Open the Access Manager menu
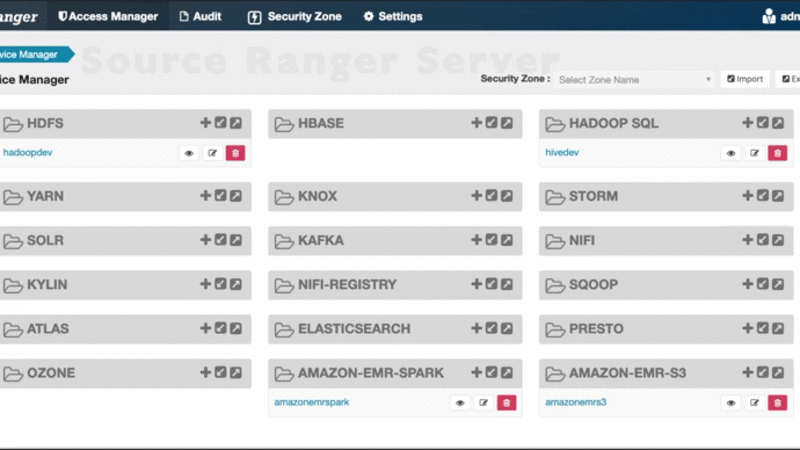Image resolution: width=800 pixels, height=450 pixels. 108,16
